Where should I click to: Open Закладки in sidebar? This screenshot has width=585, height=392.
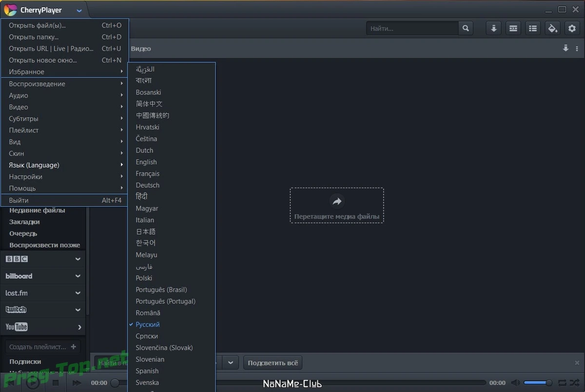(x=24, y=222)
